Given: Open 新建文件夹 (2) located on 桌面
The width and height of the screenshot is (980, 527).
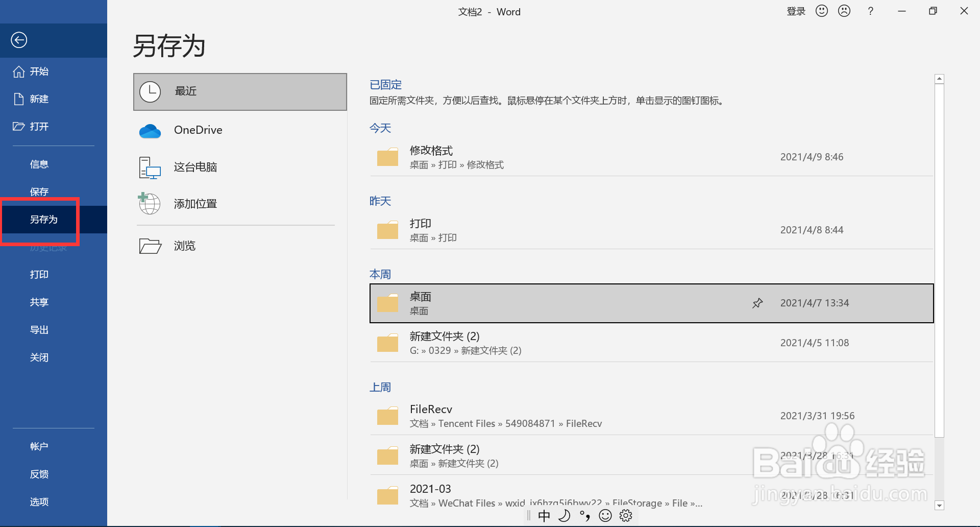Looking at the screenshot, I should [651, 456].
